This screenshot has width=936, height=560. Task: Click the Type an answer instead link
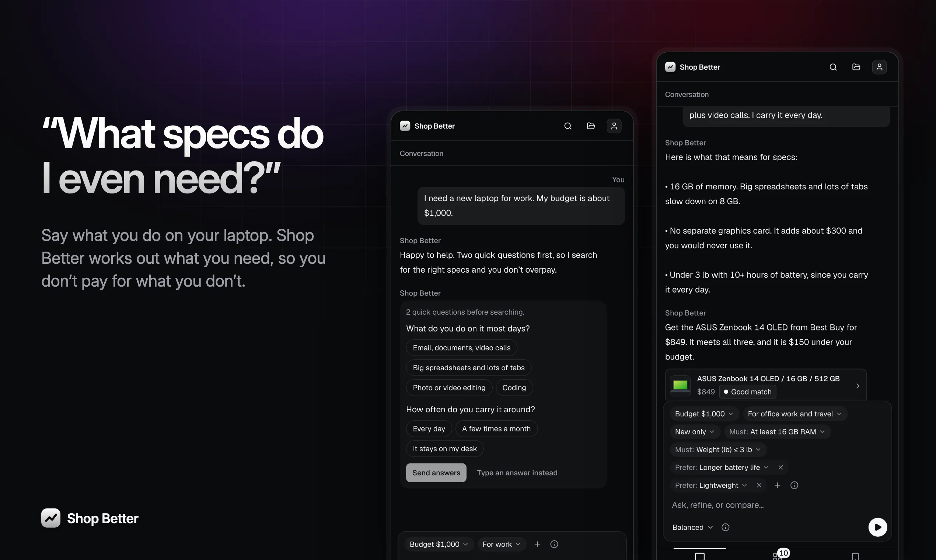click(517, 473)
